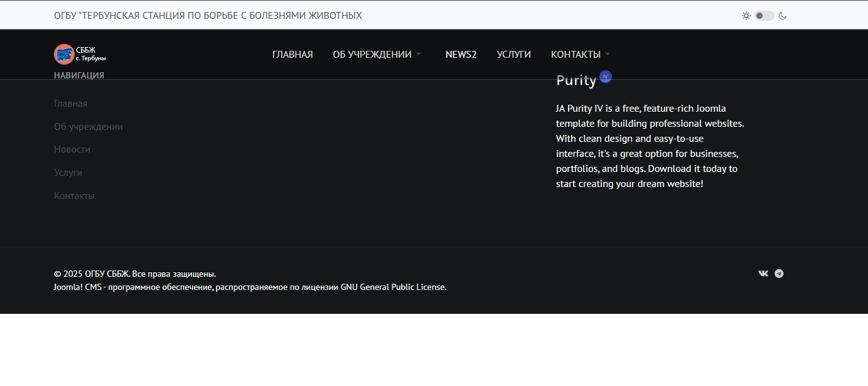The width and height of the screenshot is (868, 386).
Task: Click the moon icon for dark mode
Action: pyautogui.click(x=783, y=16)
